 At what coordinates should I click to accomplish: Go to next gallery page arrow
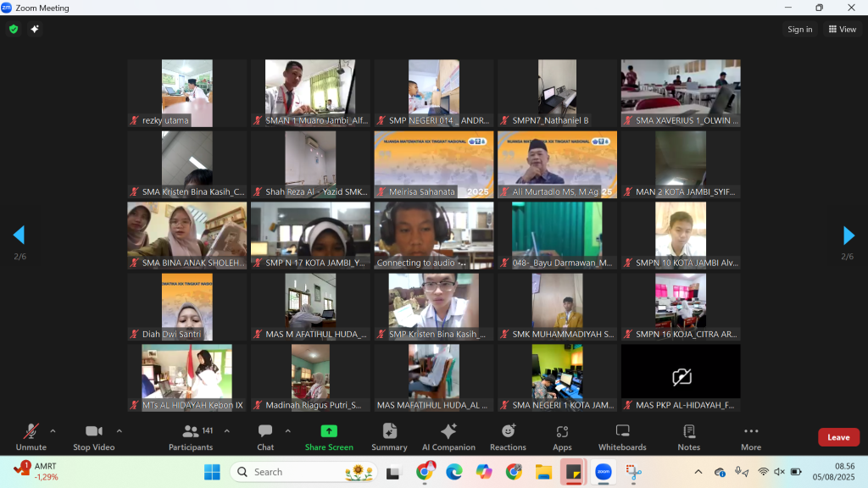(x=848, y=235)
